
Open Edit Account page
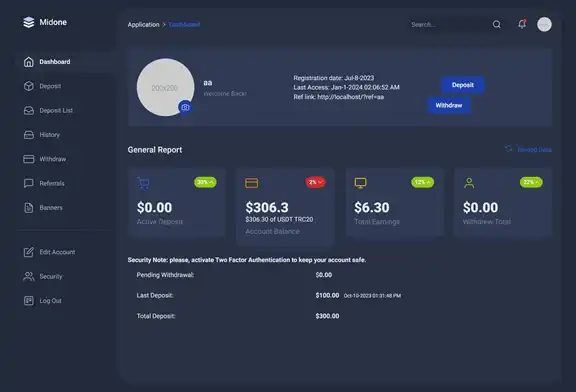57,252
